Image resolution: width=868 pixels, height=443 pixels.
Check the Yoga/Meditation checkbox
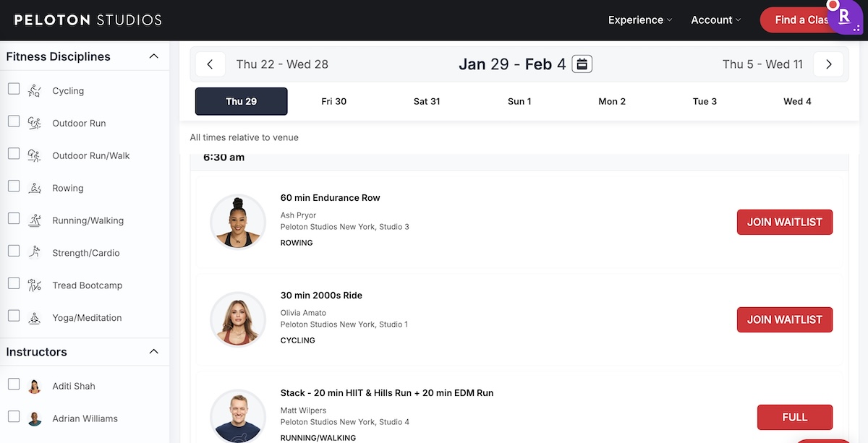point(14,316)
